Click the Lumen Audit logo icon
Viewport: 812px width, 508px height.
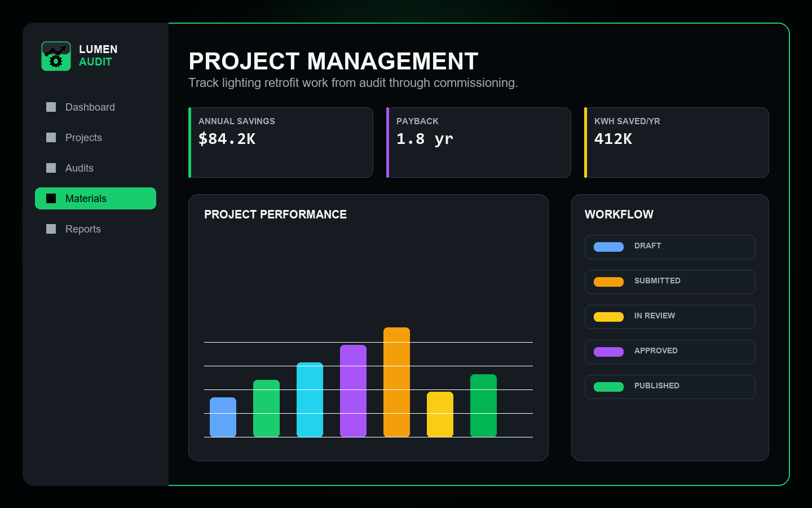tap(56, 56)
